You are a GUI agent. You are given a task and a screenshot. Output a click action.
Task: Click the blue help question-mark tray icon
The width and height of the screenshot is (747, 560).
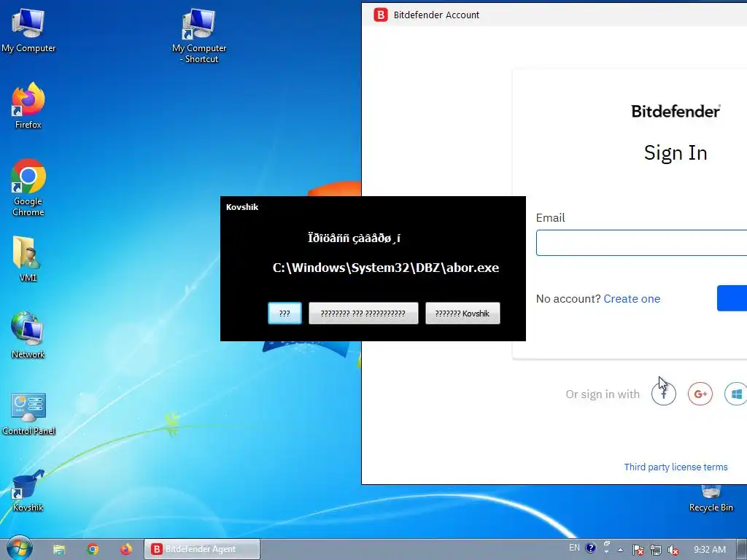click(590, 548)
